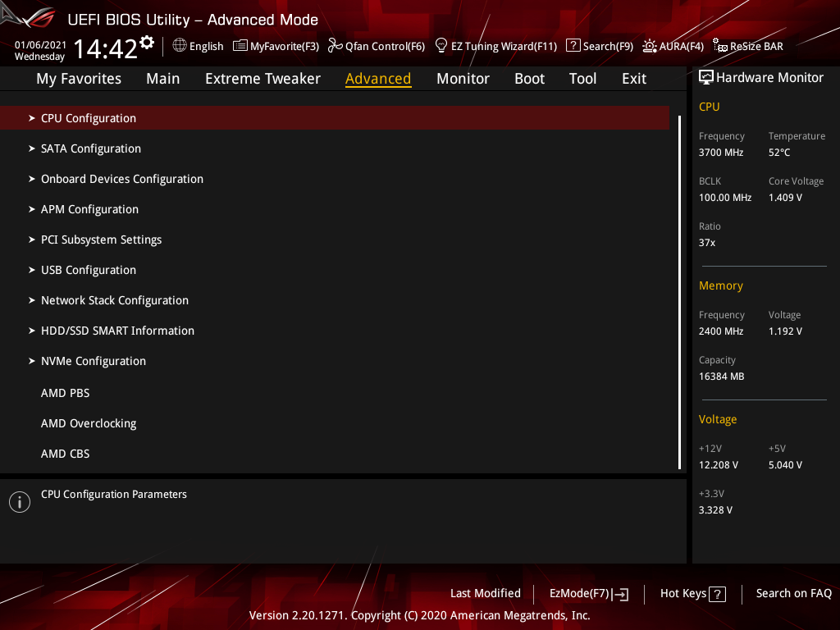
Task: Open Extreme Tweaker tab
Action: pos(262,79)
